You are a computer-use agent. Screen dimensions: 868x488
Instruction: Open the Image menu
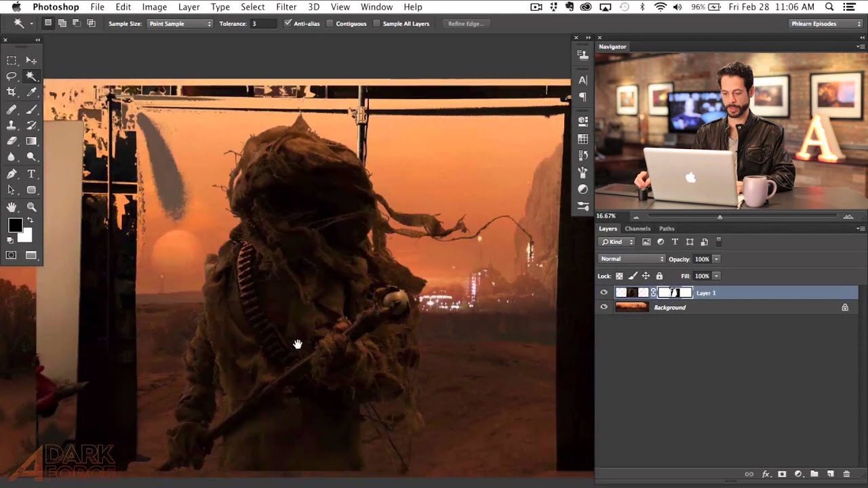154,7
